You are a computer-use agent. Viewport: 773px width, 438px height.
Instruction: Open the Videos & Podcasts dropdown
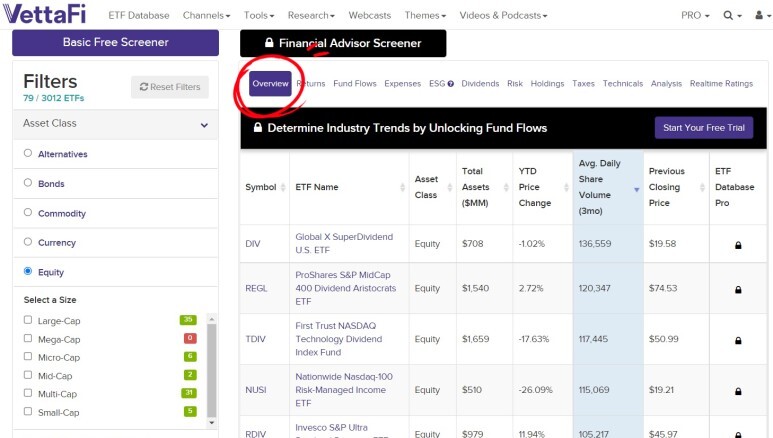pos(503,15)
